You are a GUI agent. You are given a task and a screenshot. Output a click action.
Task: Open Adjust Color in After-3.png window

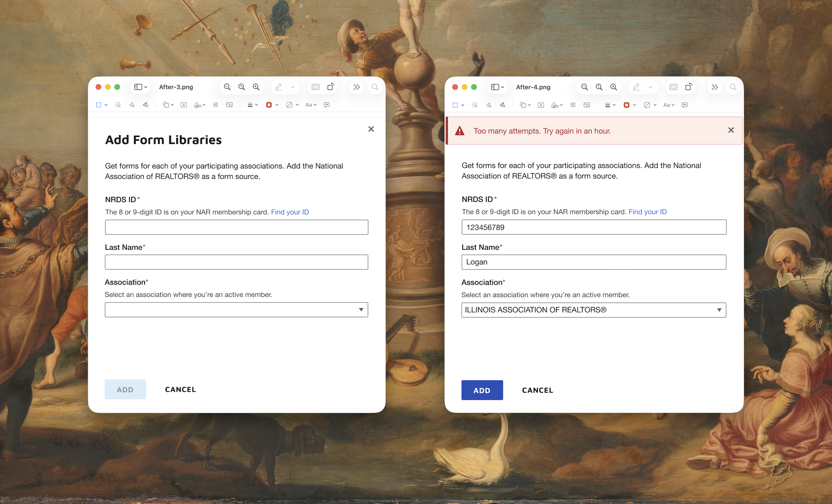(x=215, y=105)
